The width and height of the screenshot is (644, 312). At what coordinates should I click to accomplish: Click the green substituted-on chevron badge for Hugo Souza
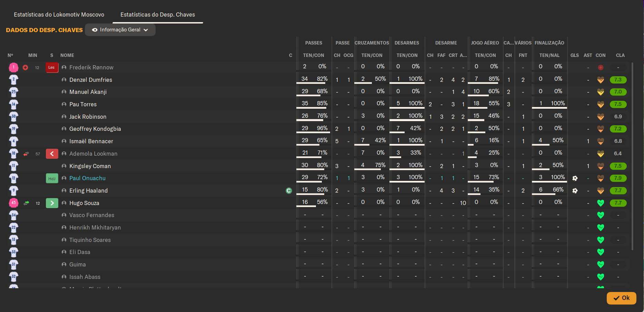(52, 203)
